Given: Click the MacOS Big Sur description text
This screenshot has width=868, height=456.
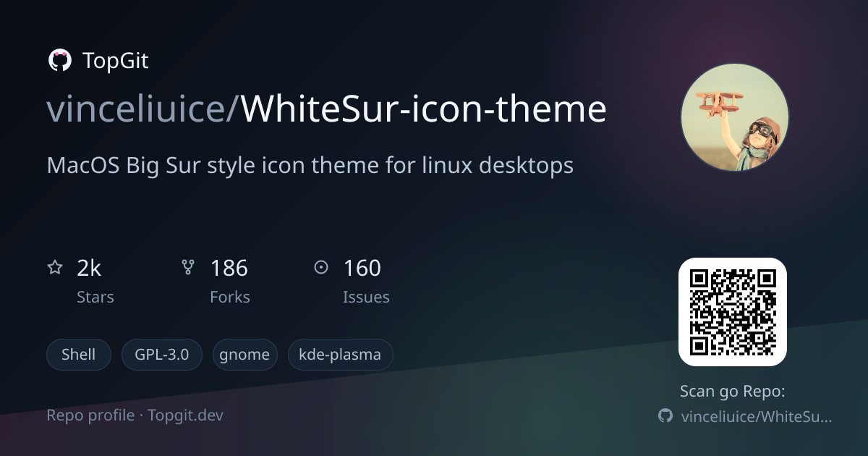Looking at the screenshot, I should (310, 166).
